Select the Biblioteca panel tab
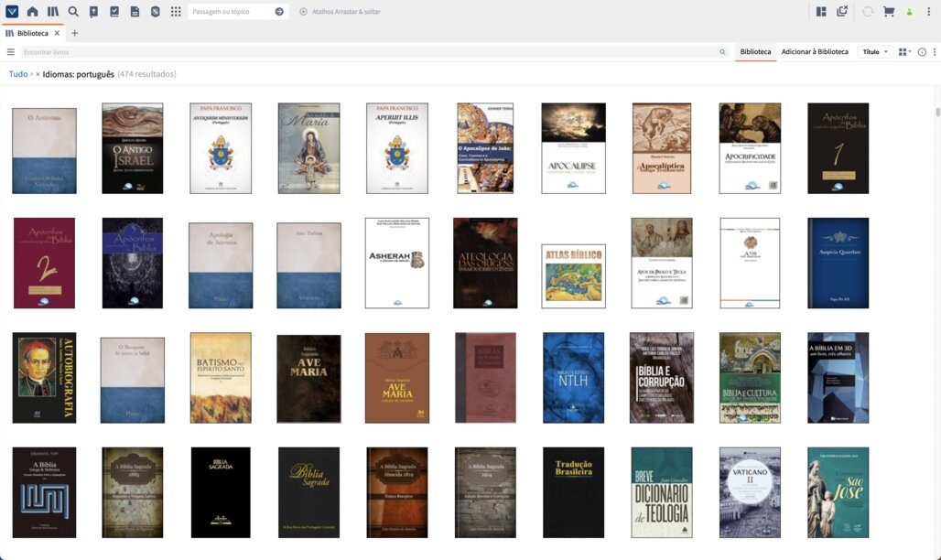The image size is (941, 560). [x=32, y=33]
